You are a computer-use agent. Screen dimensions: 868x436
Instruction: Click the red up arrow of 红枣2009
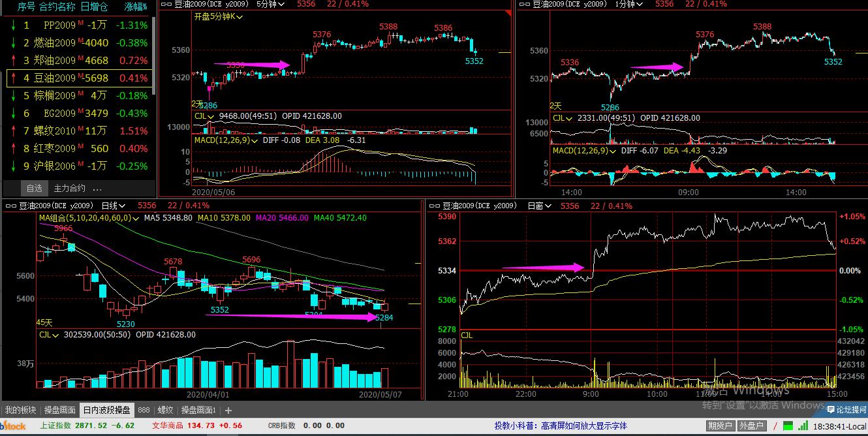tap(12, 149)
